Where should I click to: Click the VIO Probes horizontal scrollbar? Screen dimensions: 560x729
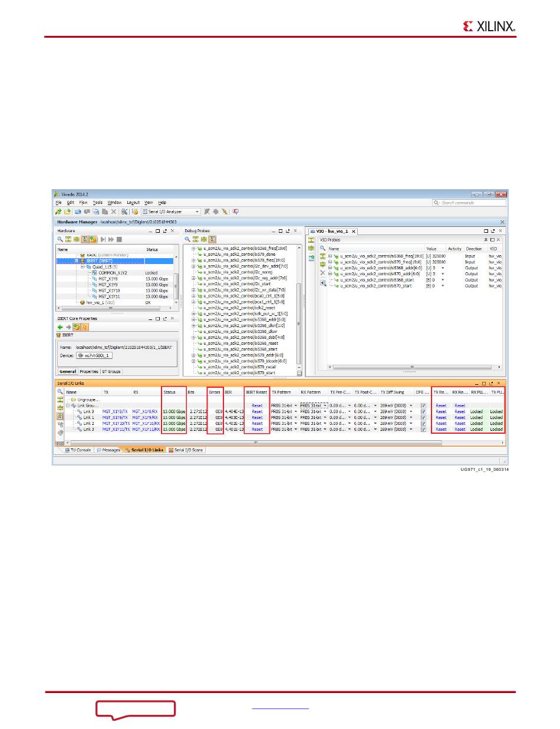click(x=413, y=367)
